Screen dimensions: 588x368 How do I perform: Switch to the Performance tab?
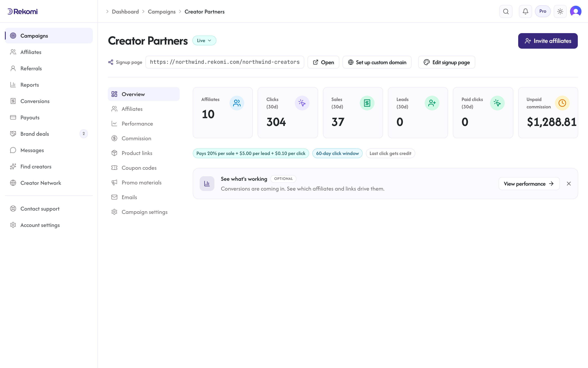pos(144,124)
